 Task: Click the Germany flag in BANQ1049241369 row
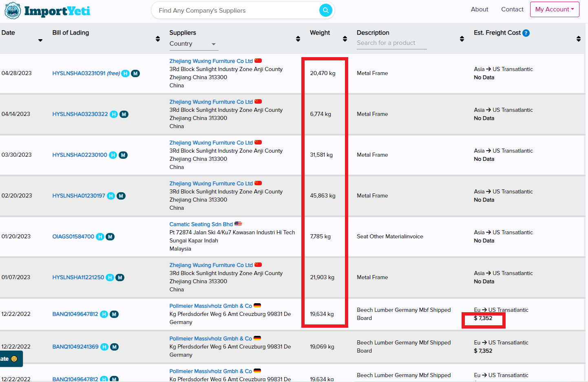point(257,338)
